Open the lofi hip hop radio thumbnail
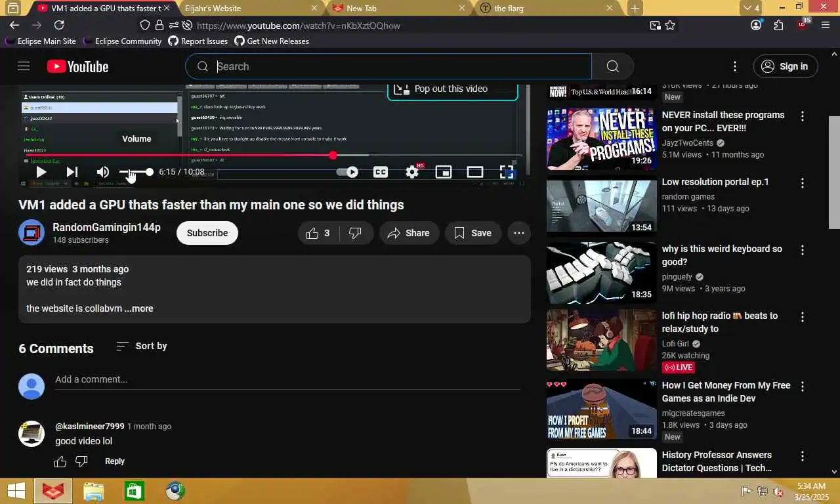840x504 pixels. (x=602, y=340)
